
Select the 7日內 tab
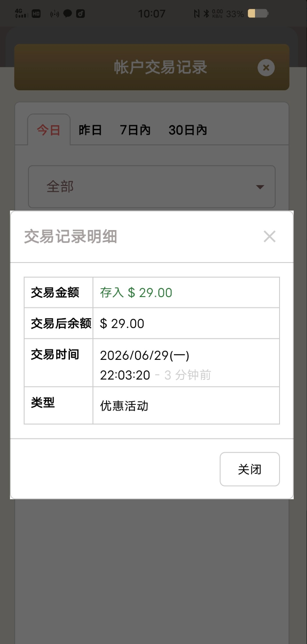pos(135,130)
